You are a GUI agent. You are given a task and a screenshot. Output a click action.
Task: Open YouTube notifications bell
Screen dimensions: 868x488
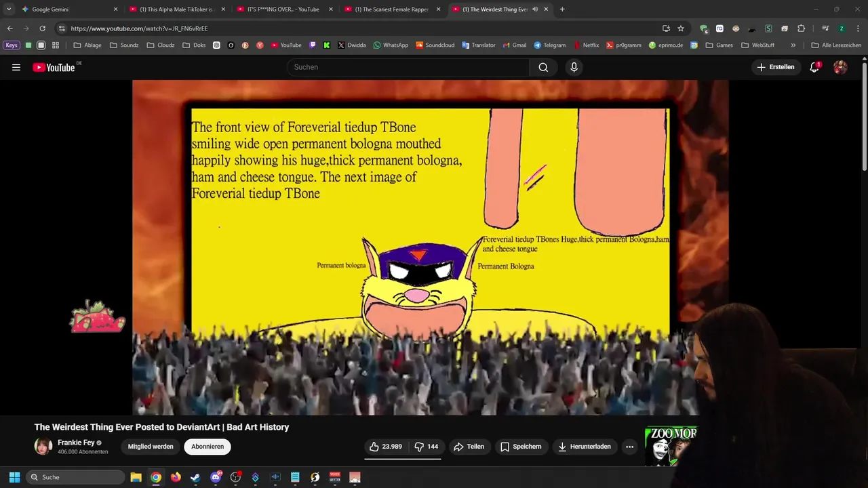(x=814, y=67)
